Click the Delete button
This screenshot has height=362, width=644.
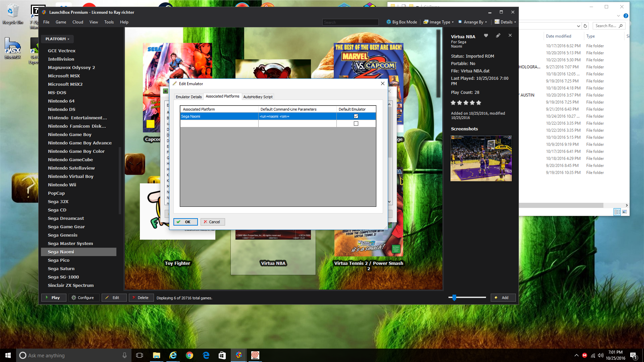(x=141, y=298)
